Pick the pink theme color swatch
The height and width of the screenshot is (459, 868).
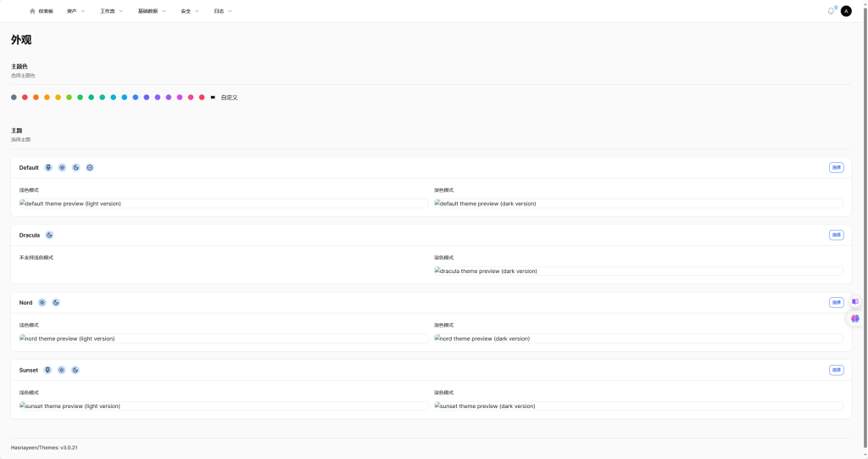191,98
